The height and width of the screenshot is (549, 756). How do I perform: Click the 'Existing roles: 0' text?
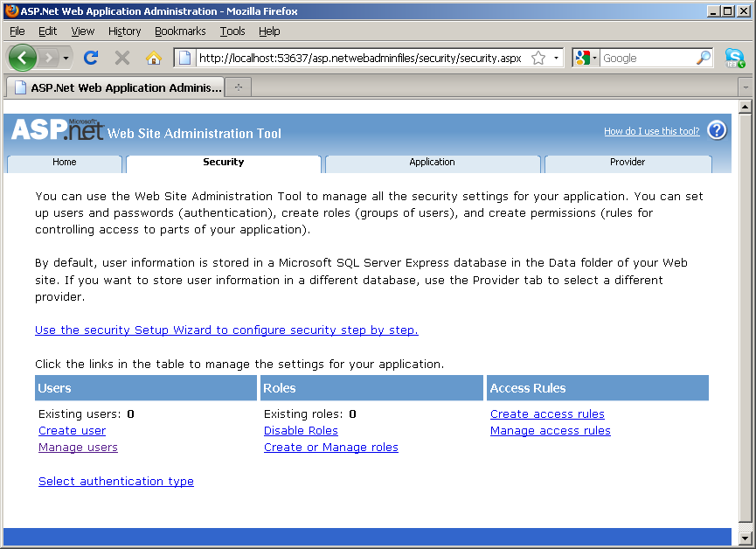click(310, 414)
